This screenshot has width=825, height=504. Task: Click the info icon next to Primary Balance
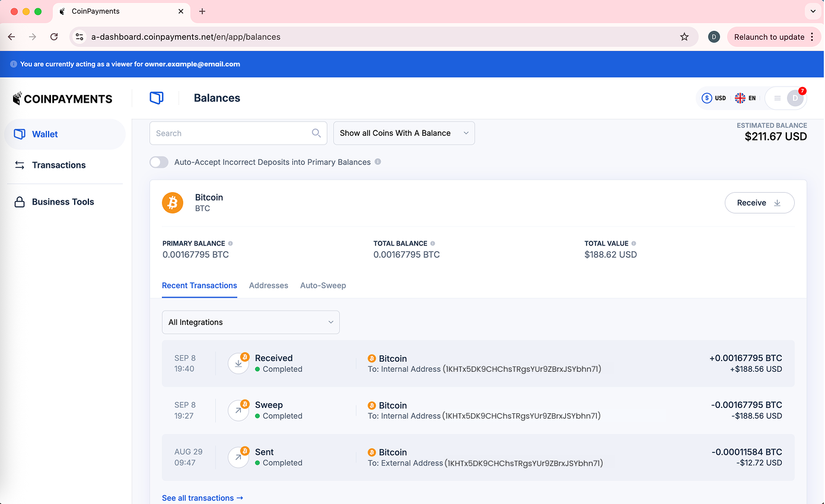click(x=231, y=244)
